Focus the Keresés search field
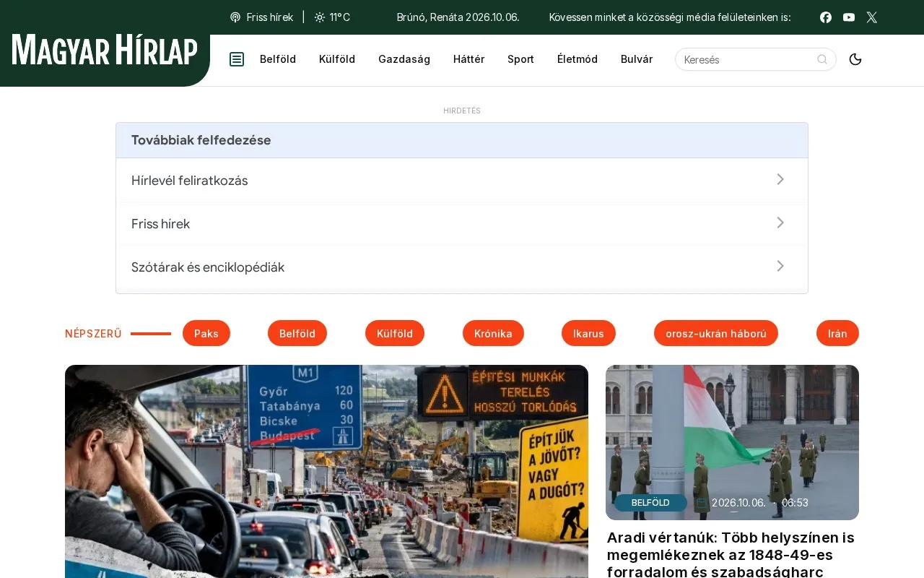The width and height of the screenshot is (924, 578). [756, 59]
